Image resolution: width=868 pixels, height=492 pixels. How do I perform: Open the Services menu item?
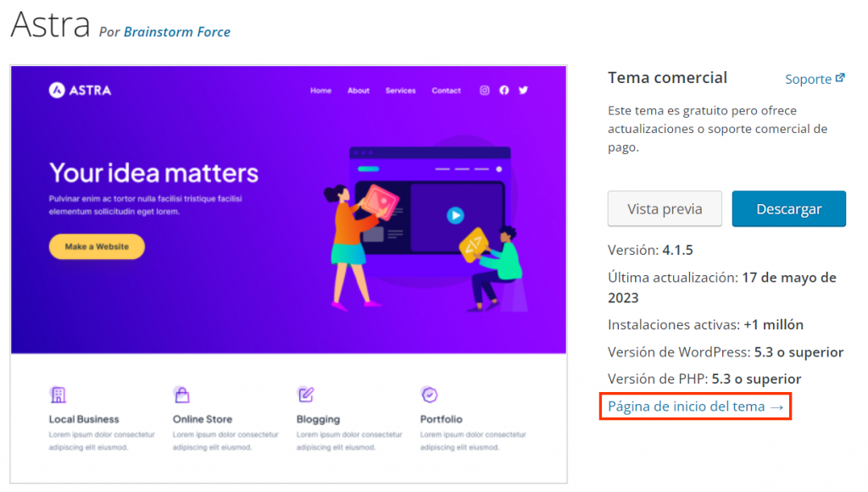coord(400,91)
